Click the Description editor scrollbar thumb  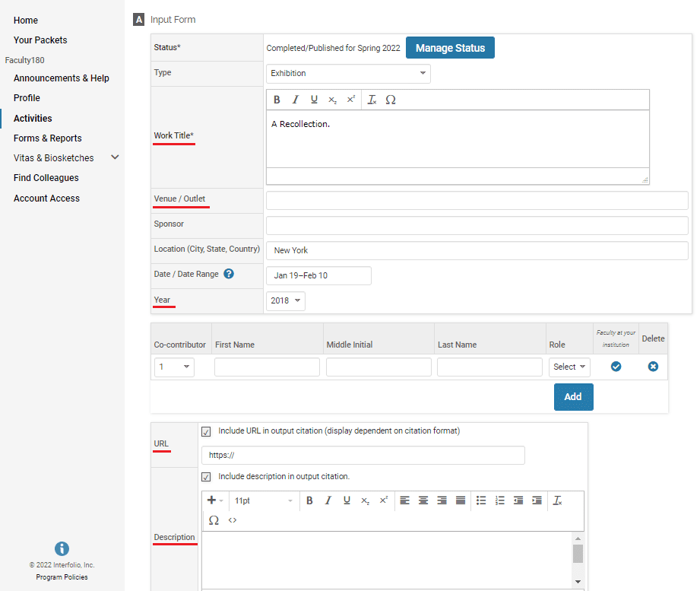coord(578,554)
